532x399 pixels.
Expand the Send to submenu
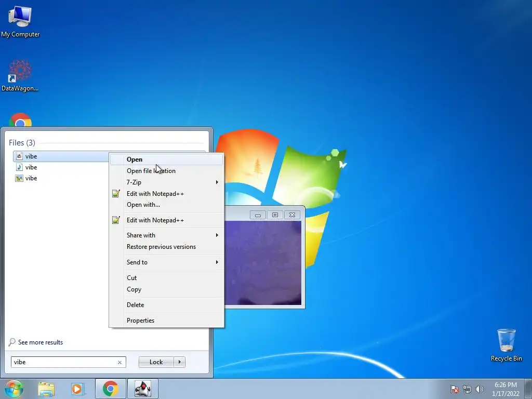pos(167,262)
